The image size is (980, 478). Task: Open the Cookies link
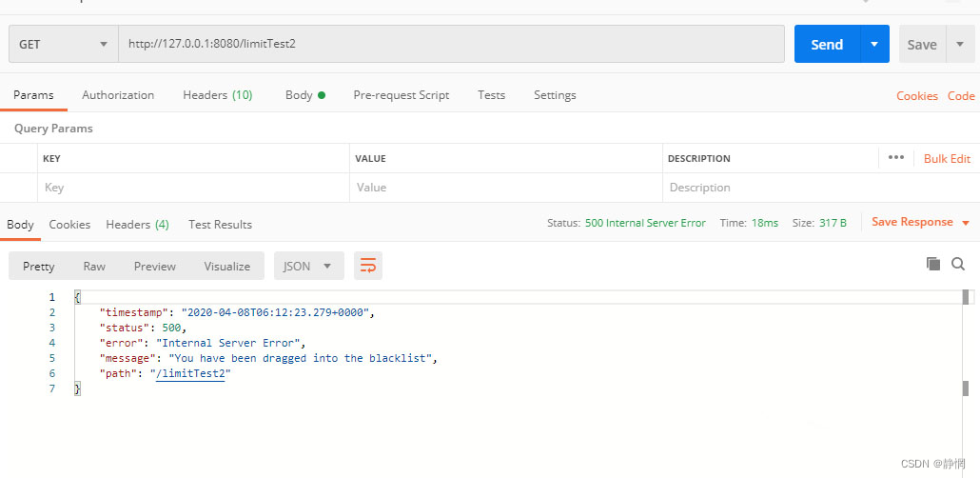tap(917, 96)
